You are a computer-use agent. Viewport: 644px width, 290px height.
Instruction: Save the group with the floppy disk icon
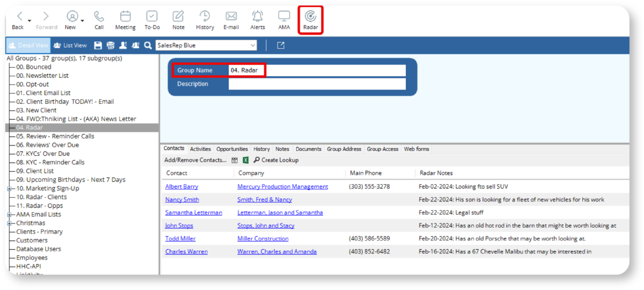[x=98, y=45]
